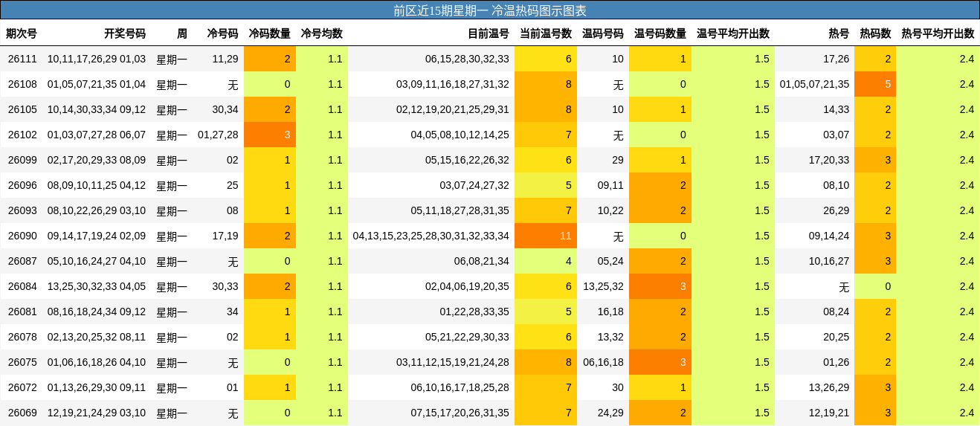Click period number 26102
The height and width of the screenshot is (426, 980).
pyautogui.click(x=22, y=135)
